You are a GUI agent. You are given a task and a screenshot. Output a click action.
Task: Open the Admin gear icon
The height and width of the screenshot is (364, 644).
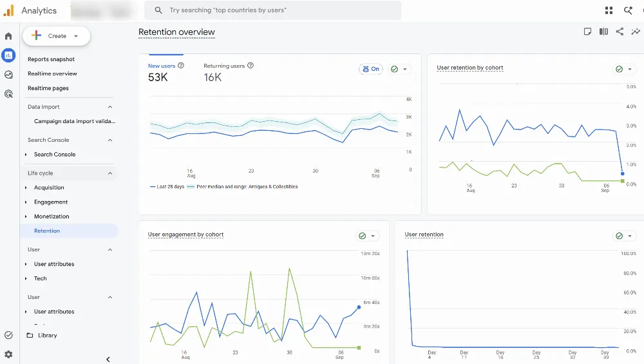tap(8, 354)
